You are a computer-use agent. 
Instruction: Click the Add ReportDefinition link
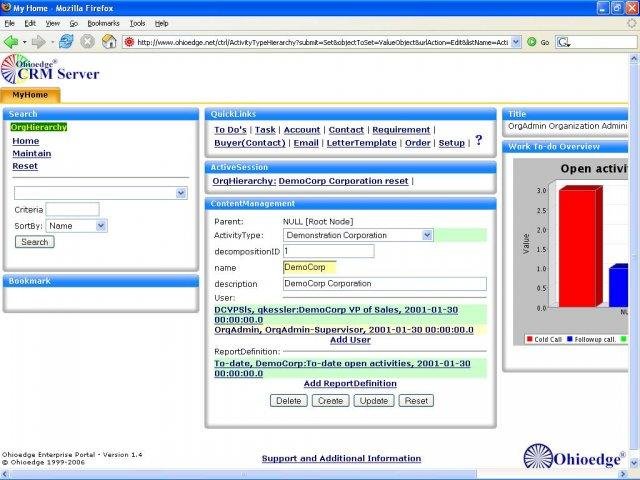point(350,384)
